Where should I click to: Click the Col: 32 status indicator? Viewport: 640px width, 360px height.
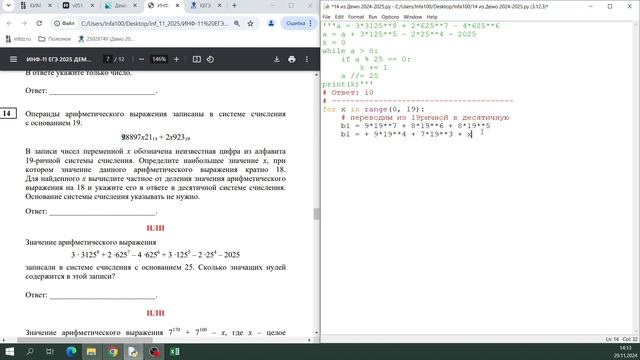tap(630, 339)
